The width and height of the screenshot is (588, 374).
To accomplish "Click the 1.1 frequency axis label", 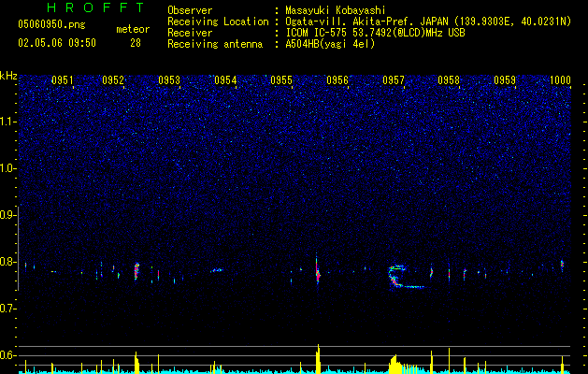I will (x=7, y=122).
